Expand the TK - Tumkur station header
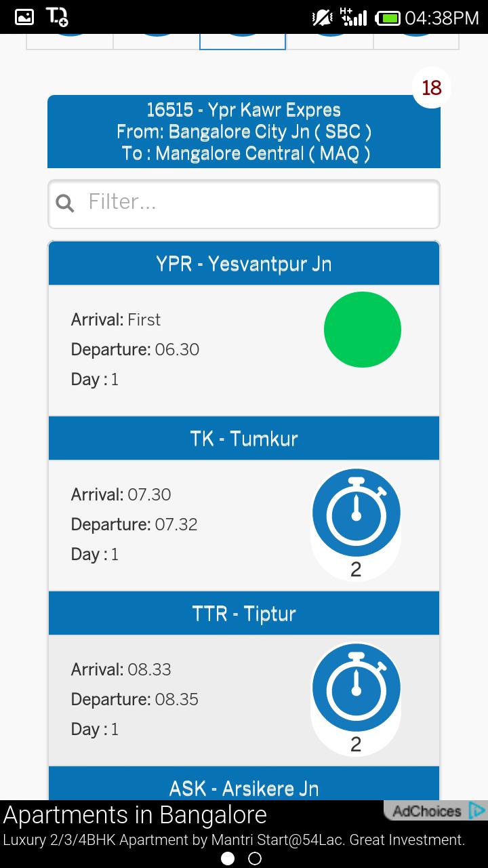The width and height of the screenshot is (488, 868). (x=243, y=437)
